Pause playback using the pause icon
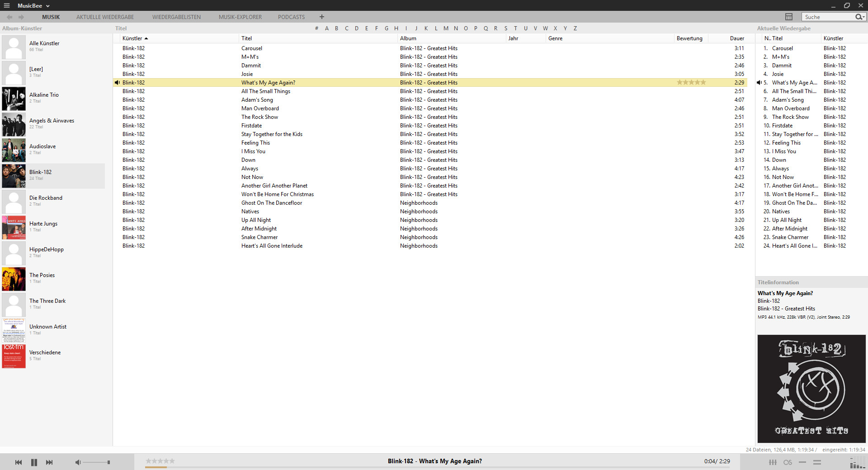Image resolution: width=868 pixels, height=470 pixels. 34,462
